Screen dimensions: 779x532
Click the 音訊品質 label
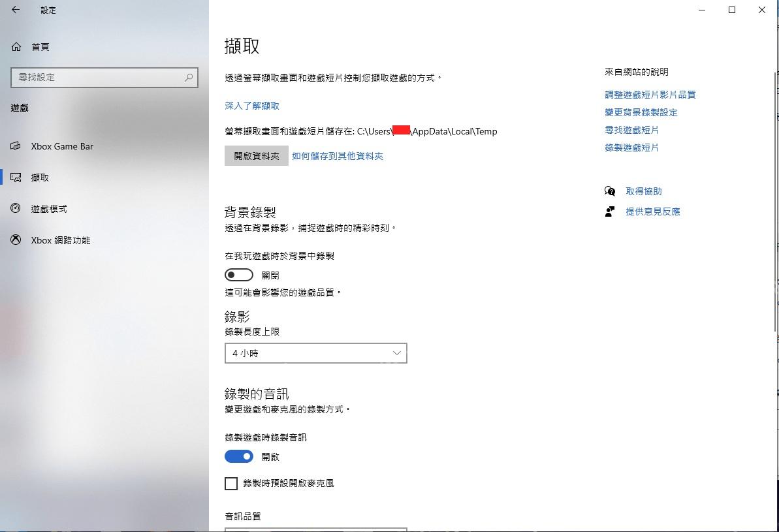(243, 516)
